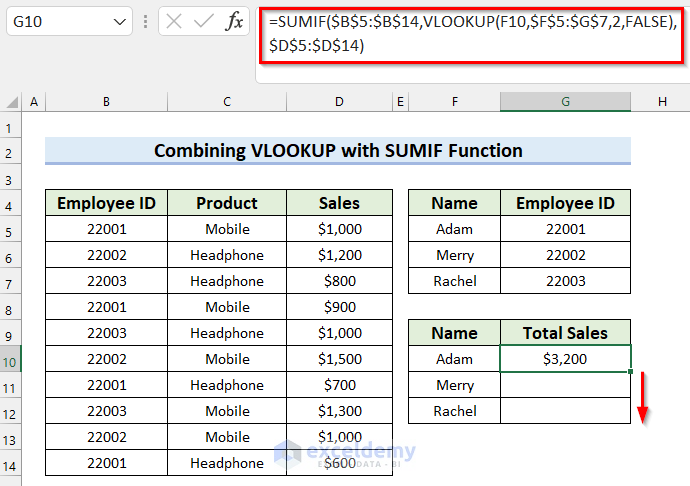Image resolution: width=690 pixels, height=486 pixels.
Task: Click lookup Employee ID 22001 in G5
Action: tap(565, 229)
